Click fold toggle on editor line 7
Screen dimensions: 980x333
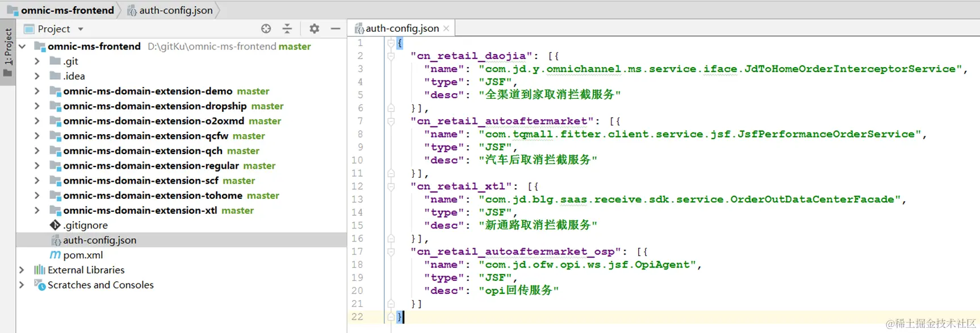click(391, 121)
